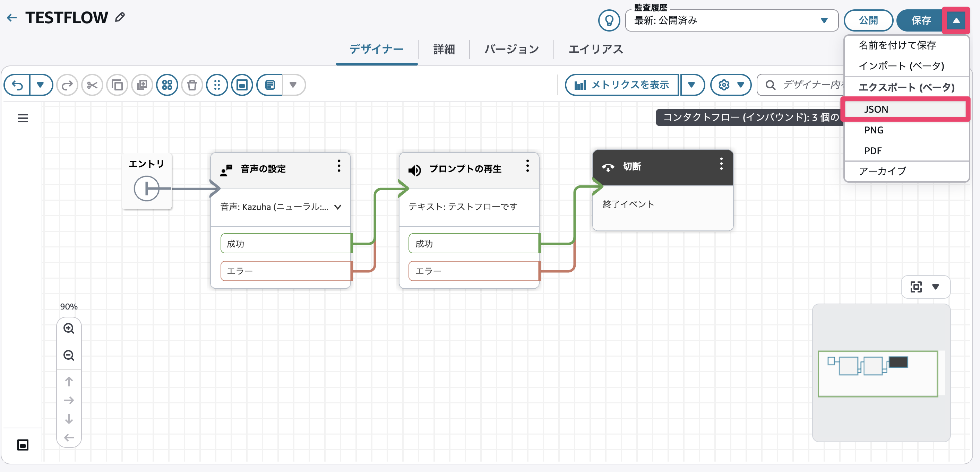This screenshot has height=472, width=980.
Task: Collapse the 保存 dropdown arrow
Action: click(x=956, y=20)
